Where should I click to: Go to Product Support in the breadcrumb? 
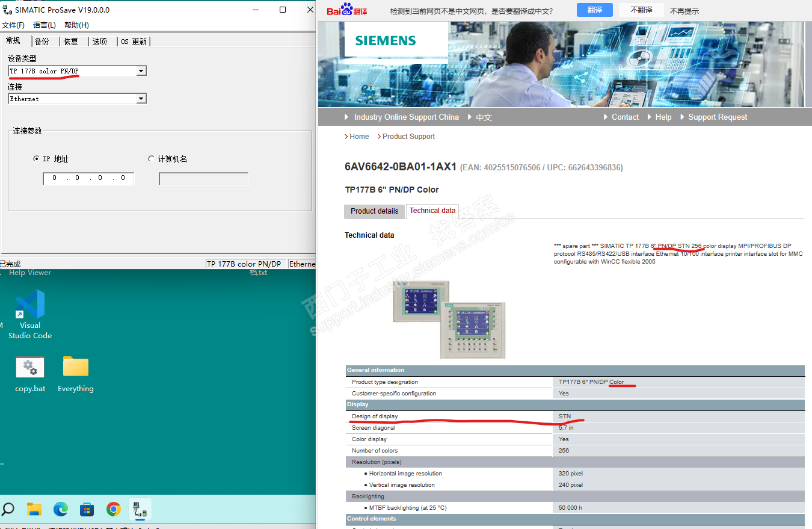coord(408,137)
